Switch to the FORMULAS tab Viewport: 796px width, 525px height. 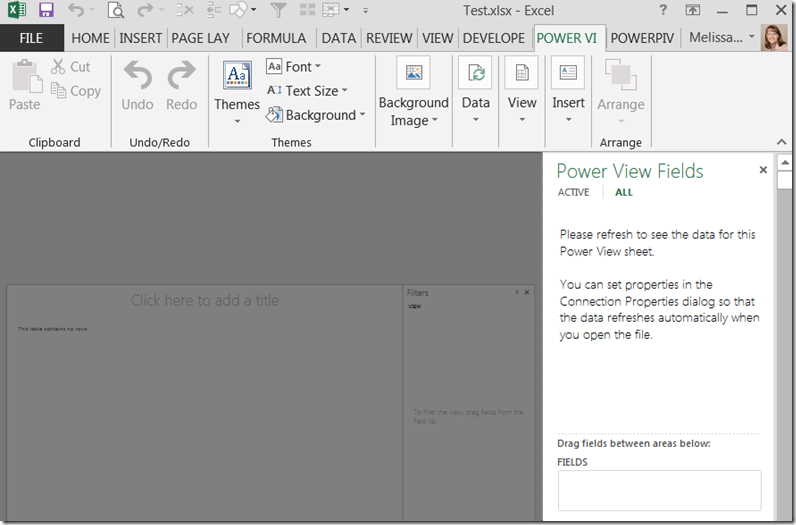(x=276, y=38)
